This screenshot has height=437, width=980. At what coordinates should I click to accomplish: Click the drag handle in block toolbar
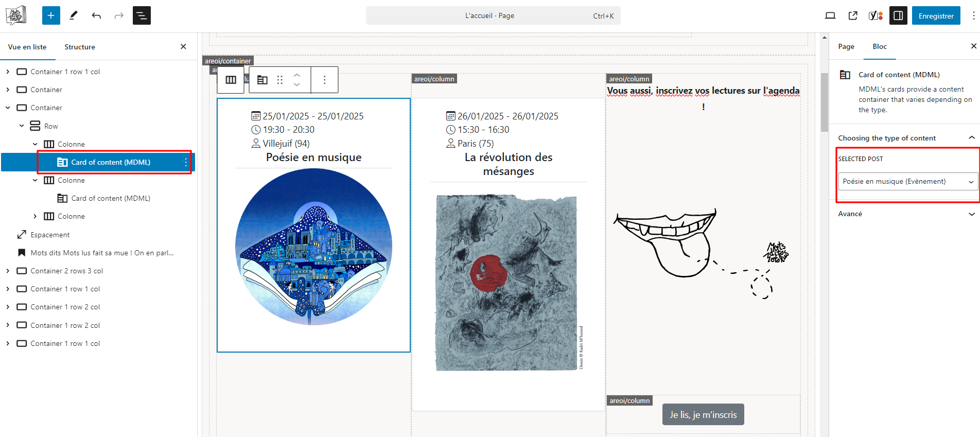280,80
